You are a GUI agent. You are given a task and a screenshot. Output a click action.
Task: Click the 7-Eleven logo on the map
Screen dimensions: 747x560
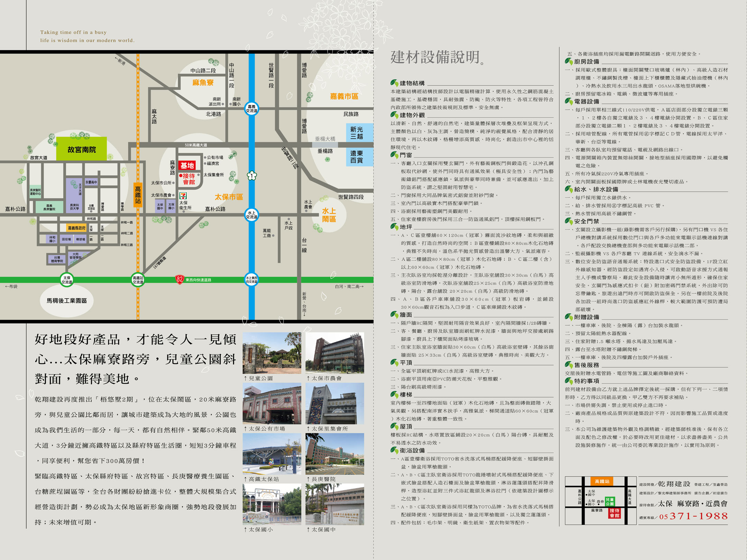click(x=183, y=196)
